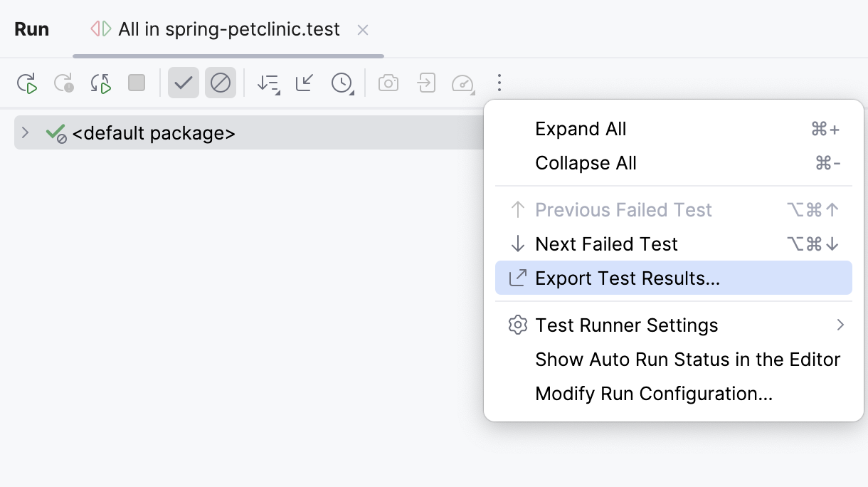Enable auto-test rerun mode
The height and width of the screenshot is (487, 868).
tap(100, 83)
